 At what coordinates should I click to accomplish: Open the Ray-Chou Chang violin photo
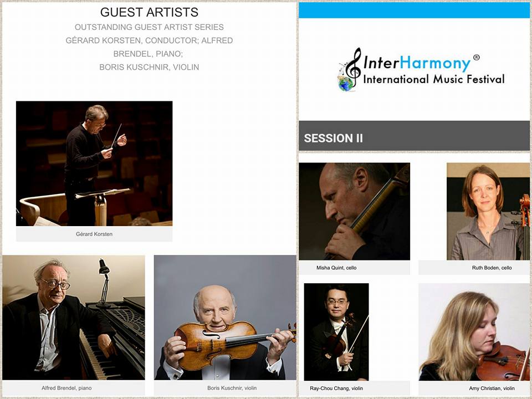click(x=336, y=332)
